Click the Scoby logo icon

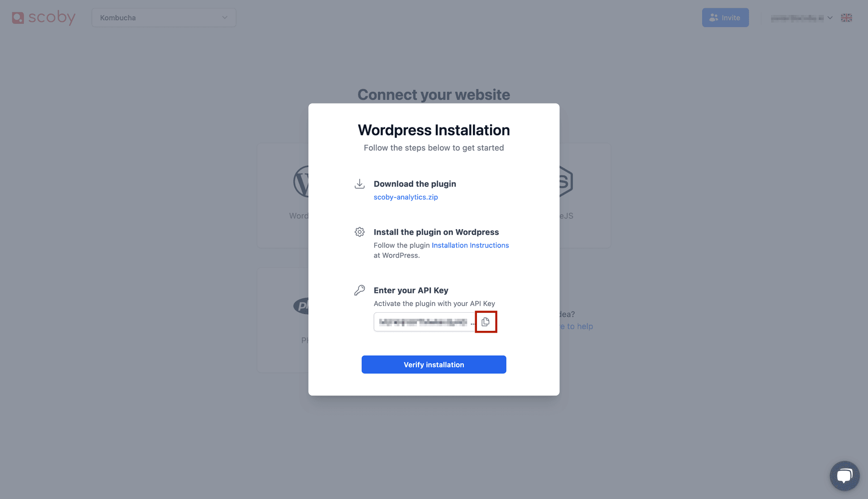point(18,17)
